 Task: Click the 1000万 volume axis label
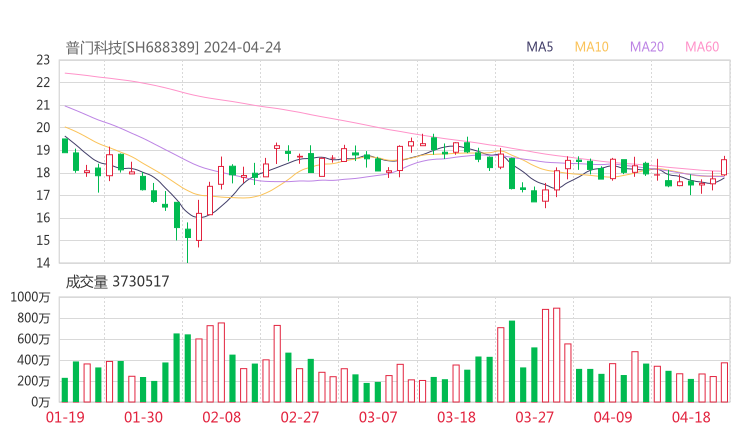30,297
